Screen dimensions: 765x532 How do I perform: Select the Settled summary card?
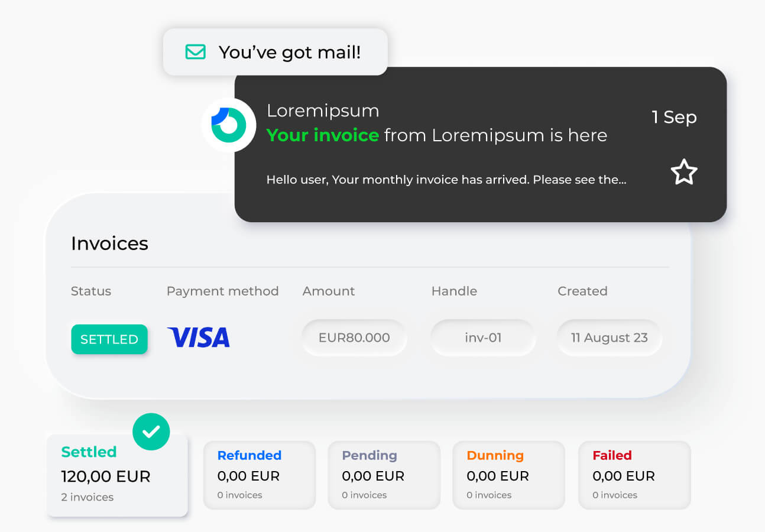[117, 476]
